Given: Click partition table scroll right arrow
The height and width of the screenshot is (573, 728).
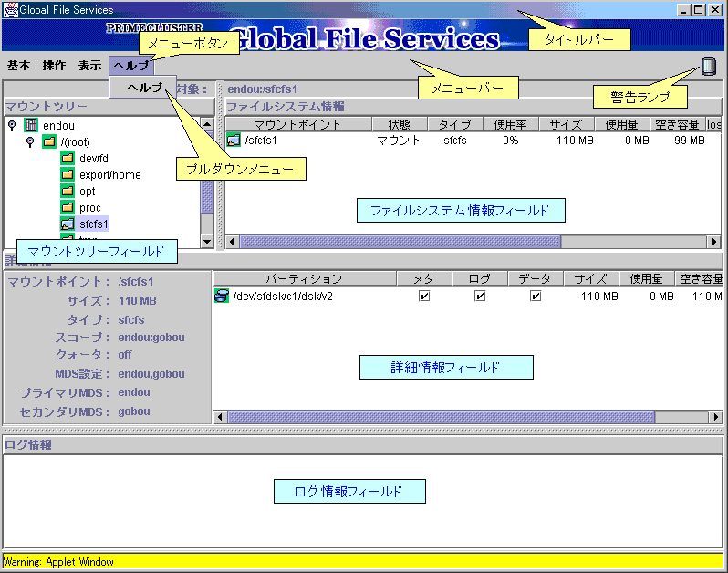Looking at the screenshot, I should coord(715,417).
